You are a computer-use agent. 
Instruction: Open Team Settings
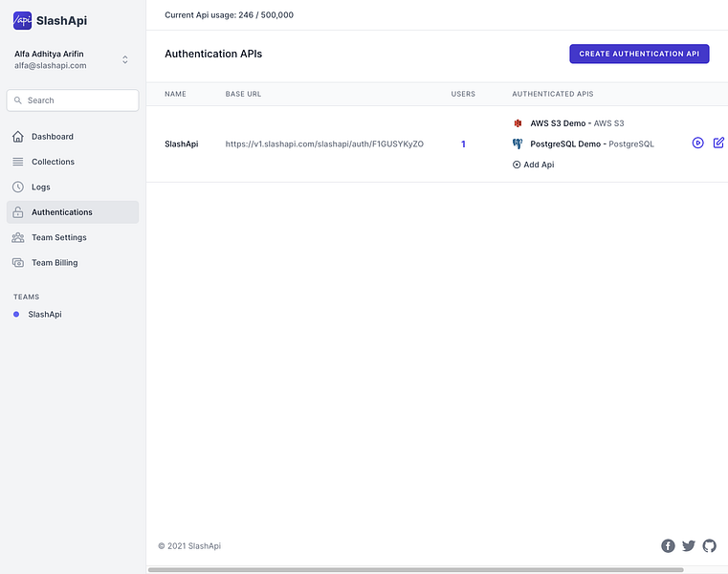(58, 237)
